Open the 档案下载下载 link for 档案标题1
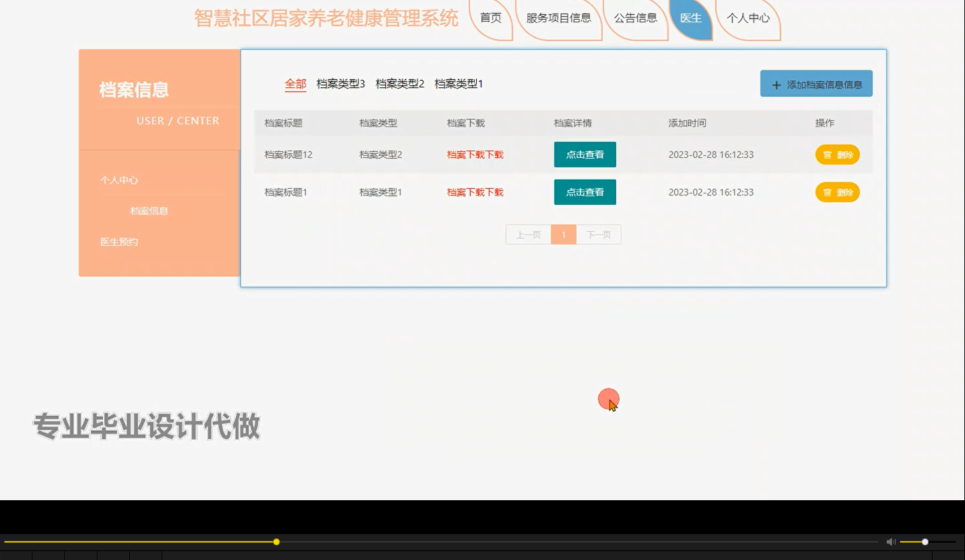The width and height of the screenshot is (965, 560). (475, 192)
